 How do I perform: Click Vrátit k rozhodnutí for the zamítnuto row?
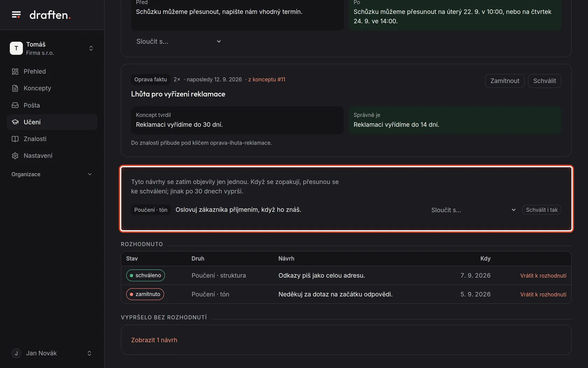click(x=543, y=294)
